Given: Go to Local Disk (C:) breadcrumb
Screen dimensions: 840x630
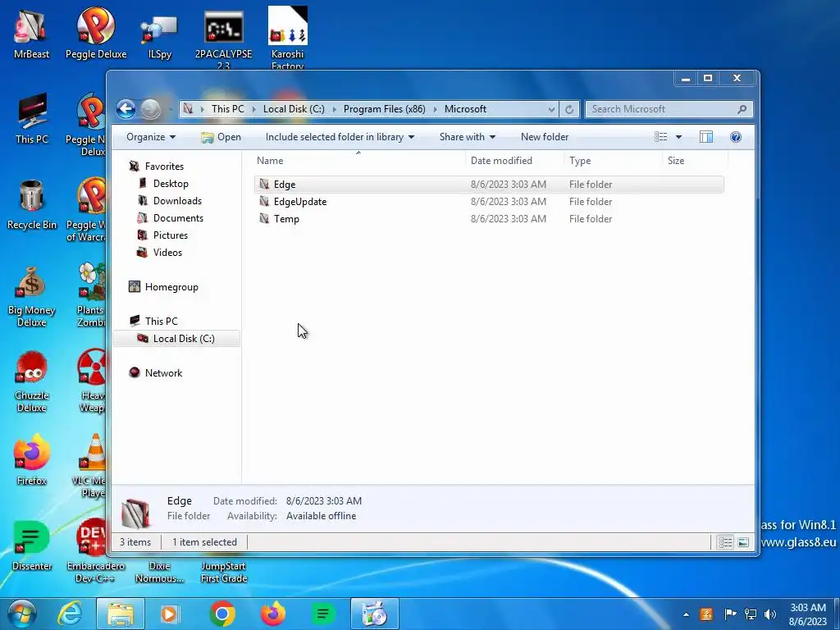Looking at the screenshot, I should tap(294, 109).
